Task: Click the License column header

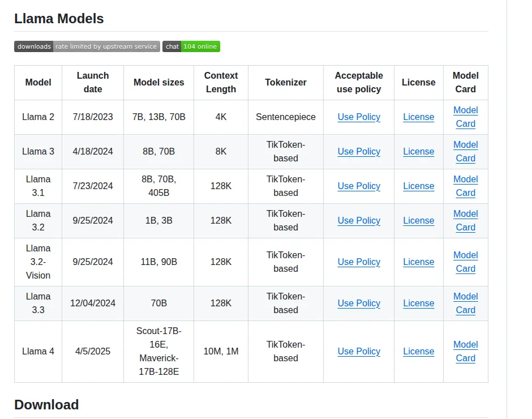Action: click(x=419, y=83)
